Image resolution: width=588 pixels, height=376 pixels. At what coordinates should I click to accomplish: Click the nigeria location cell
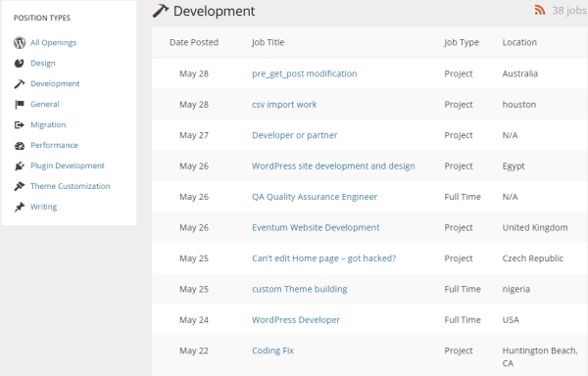click(516, 289)
